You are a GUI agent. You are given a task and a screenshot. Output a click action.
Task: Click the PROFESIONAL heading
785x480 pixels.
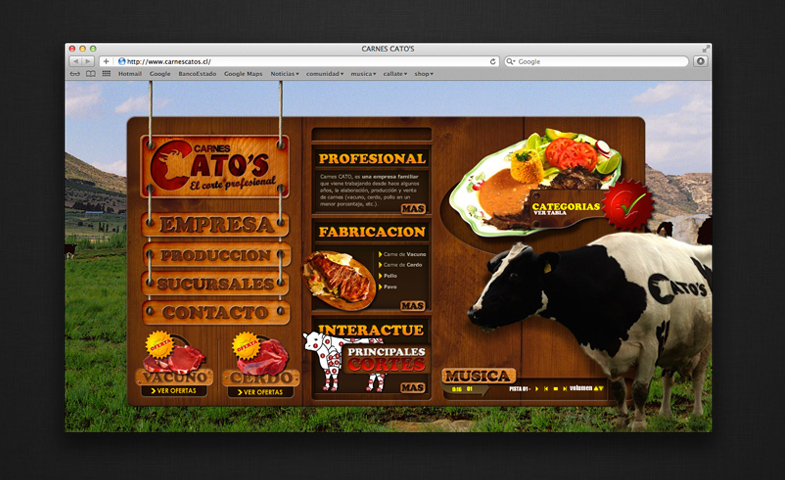372,159
